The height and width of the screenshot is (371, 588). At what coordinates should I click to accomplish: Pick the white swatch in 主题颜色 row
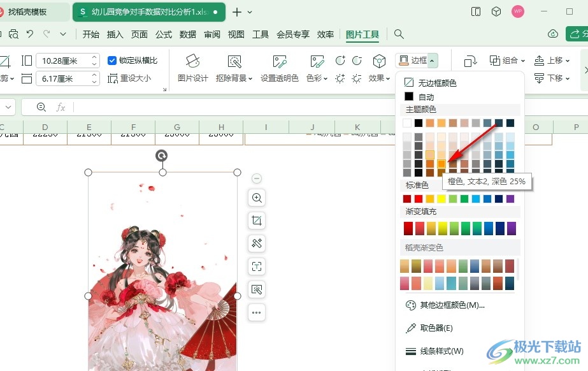pyautogui.click(x=407, y=122)
